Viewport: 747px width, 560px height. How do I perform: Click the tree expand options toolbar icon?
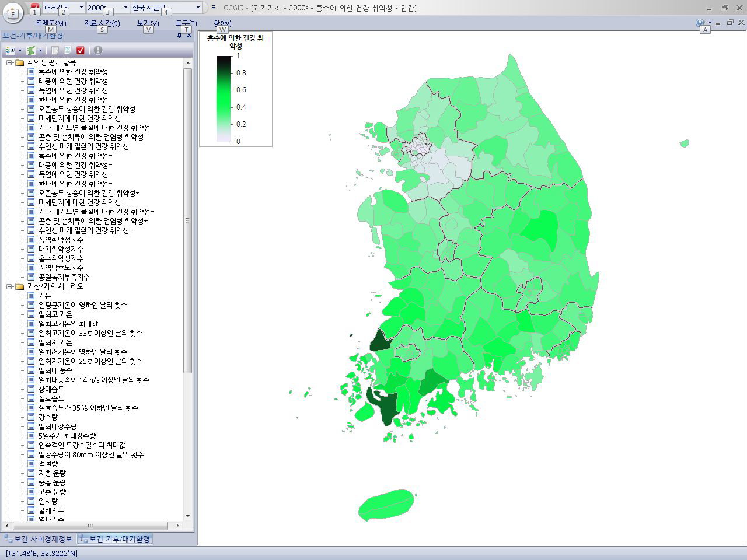click(10, 50)
